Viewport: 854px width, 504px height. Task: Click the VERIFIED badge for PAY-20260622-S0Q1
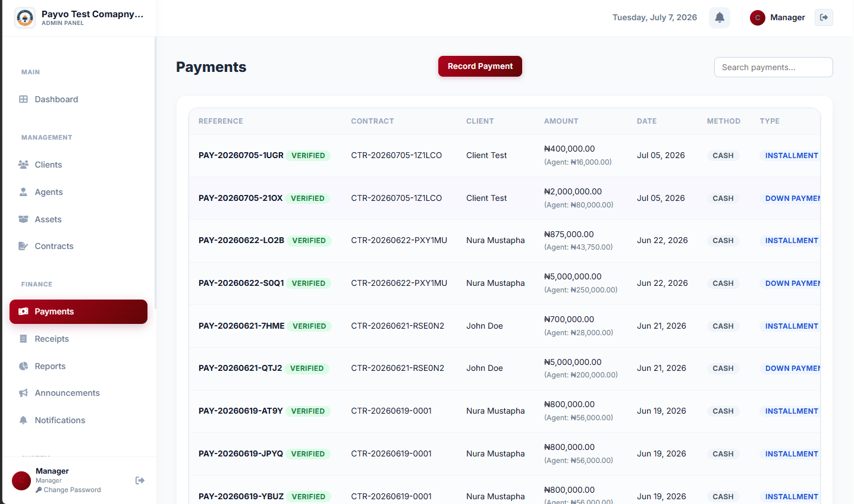point(309,283)
